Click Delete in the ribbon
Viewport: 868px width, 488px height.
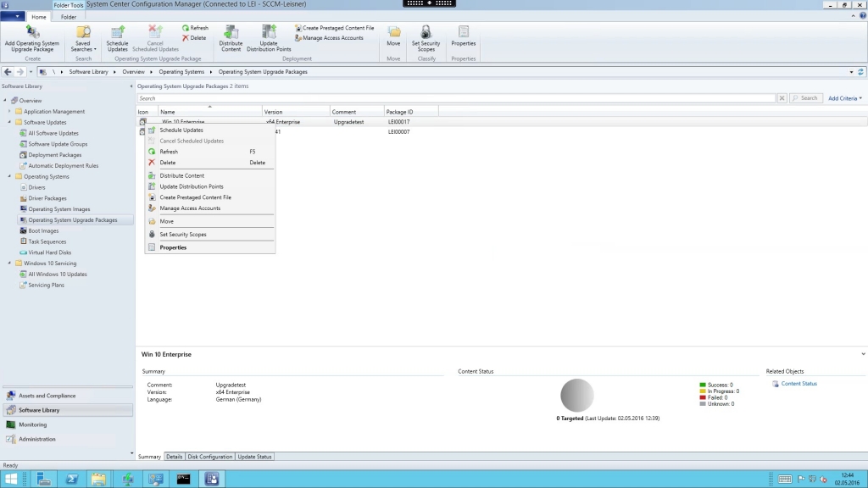(x=194, y=37)
